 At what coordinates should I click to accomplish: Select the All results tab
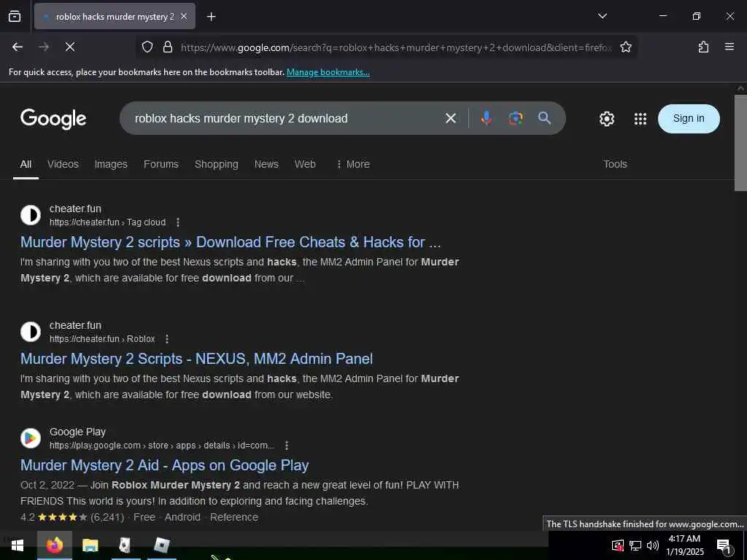click(x=26, y=164)
